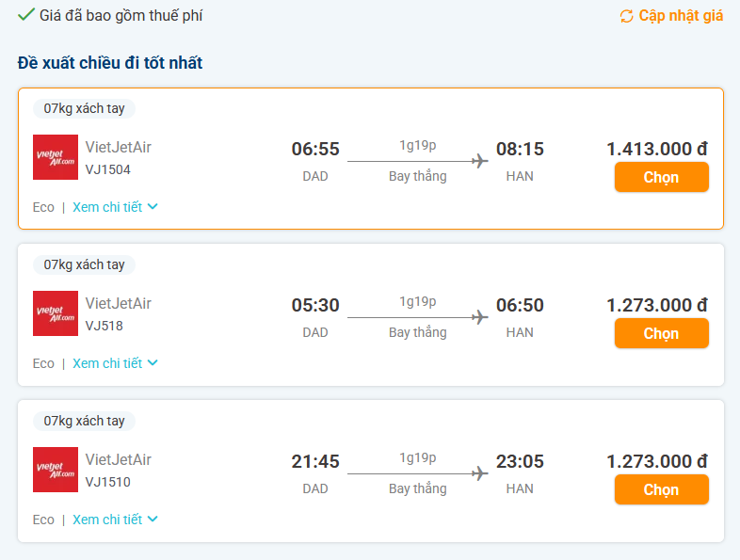Viewport: 740px width, 560px height.
Task: Expand Xem chi tiết for flight VJ518
Action: pyautogui.click(x=115, y=363)
